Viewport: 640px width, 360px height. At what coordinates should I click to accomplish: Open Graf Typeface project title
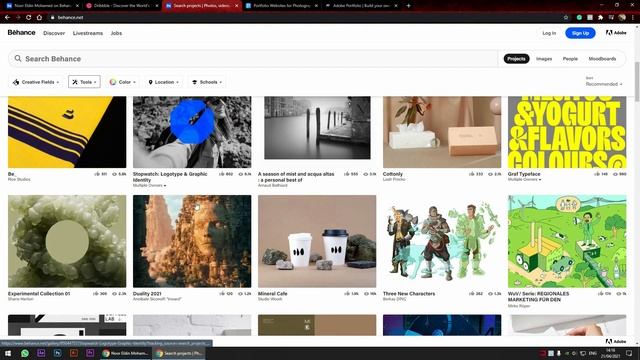click(524, 174)
